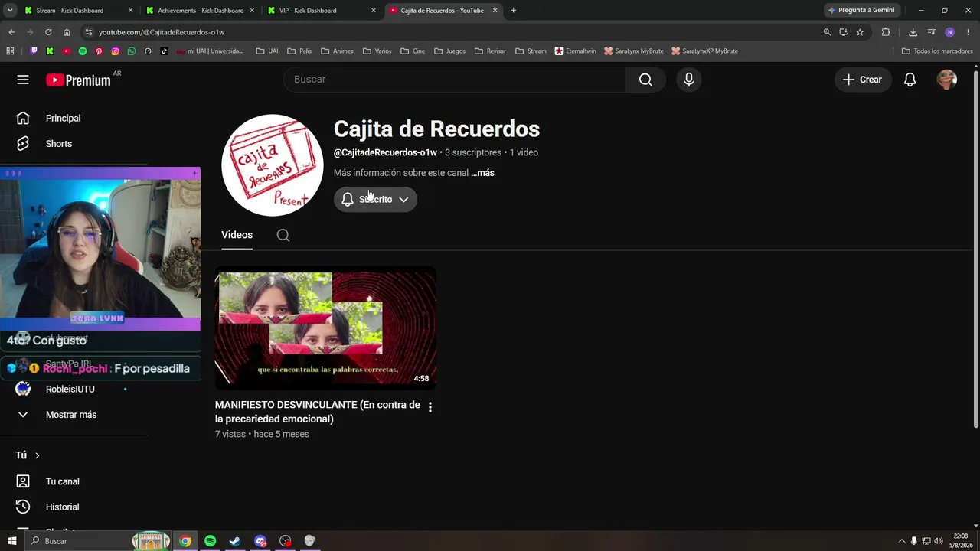Open the Pinterest bookmark icon
The width and height of the screenshot is (980, 551).
point(99,51)
